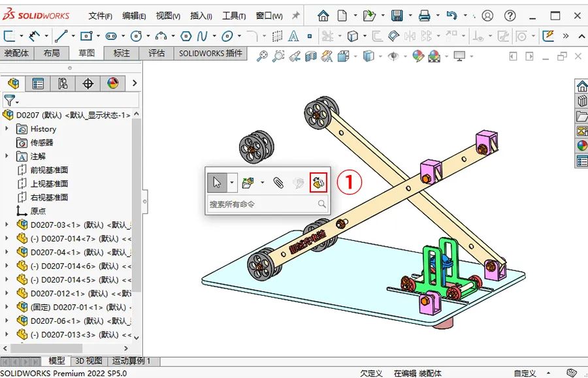Viewport: 588px width, 378px height.
Task: Pick the Straight Slot sketch tool
Action: pos(111,36)
